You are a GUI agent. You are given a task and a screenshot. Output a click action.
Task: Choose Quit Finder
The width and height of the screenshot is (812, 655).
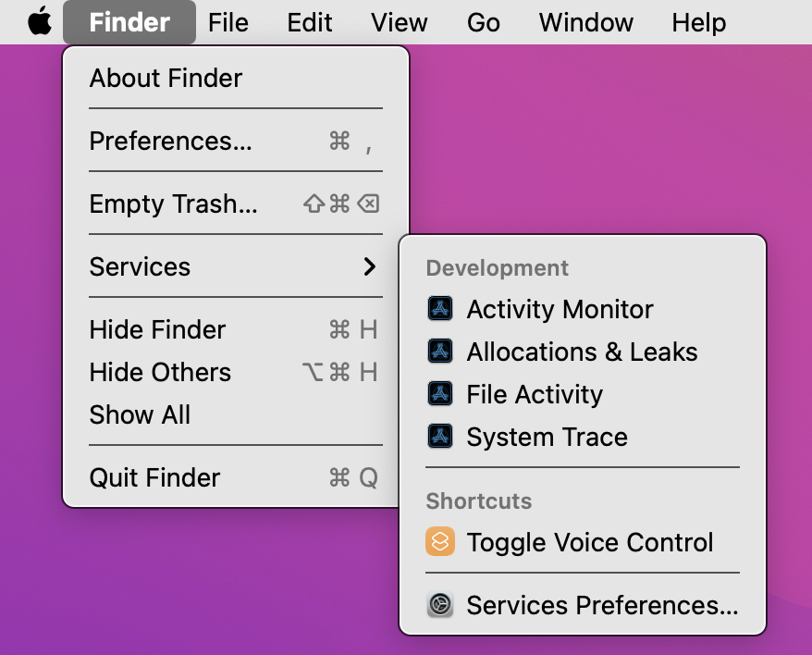coord(236,477)
